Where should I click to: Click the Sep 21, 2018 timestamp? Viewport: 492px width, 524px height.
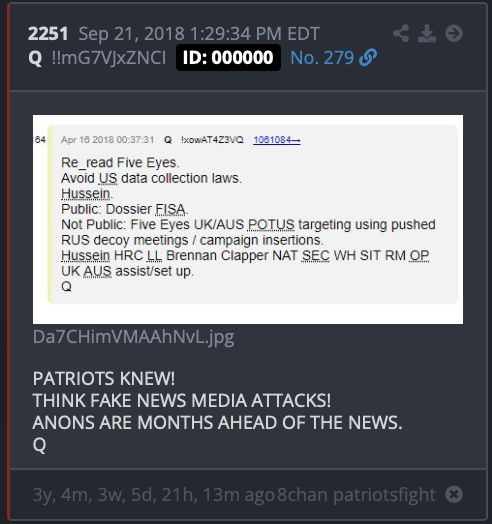pos(199,34)
